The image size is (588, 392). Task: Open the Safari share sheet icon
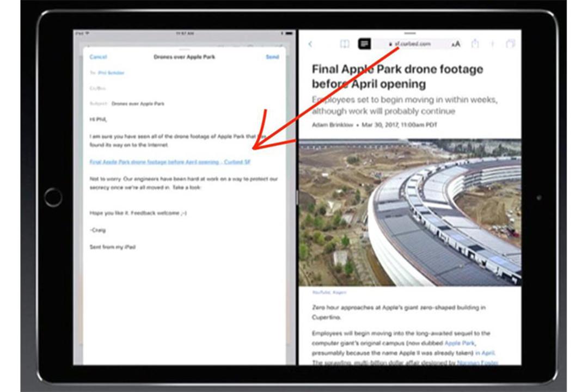[475, 44]
